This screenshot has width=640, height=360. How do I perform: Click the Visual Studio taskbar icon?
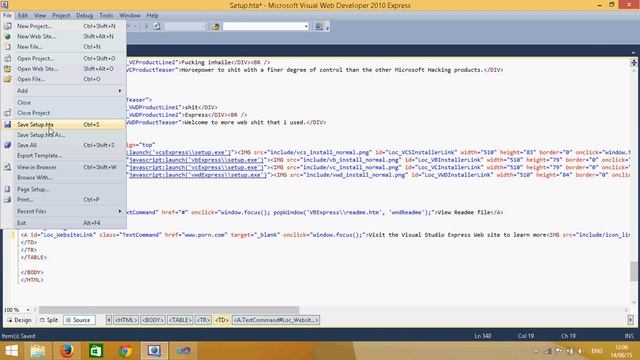pyautogui.click(x=183, y=351)
